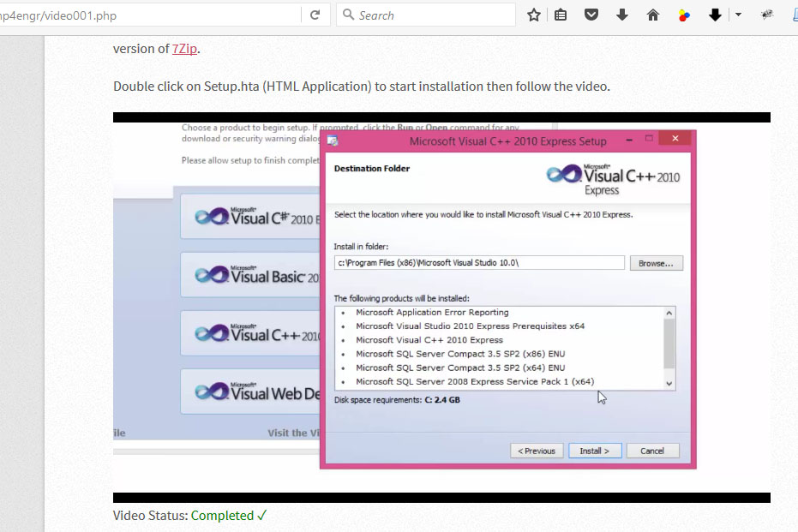Click the scribble-like extension icon in toolbar

click(x=767, y=15)
